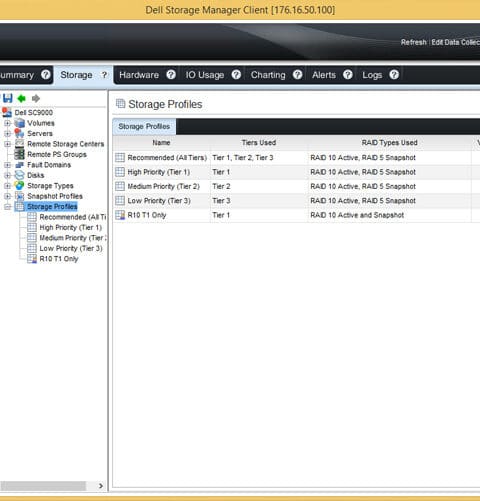Expand the Remote Storage Centers node
The width and height of the screenshot is (480, 501).
(x=7, y=144)
